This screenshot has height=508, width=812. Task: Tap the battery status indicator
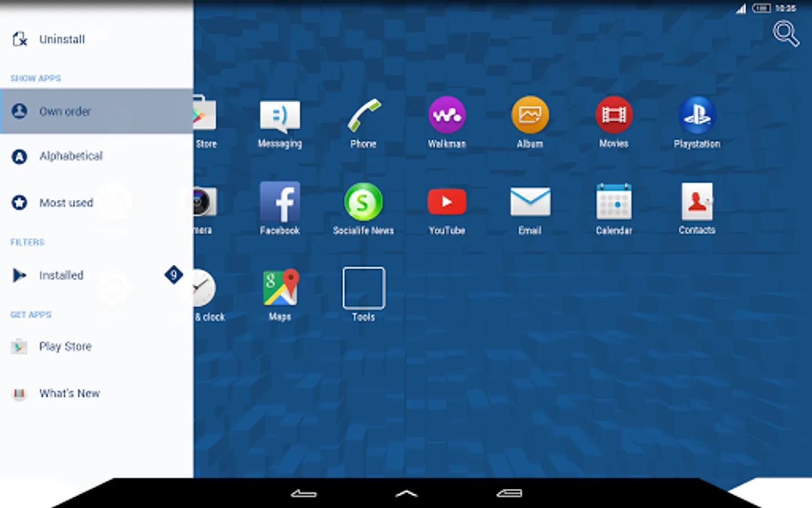[761, 8]
